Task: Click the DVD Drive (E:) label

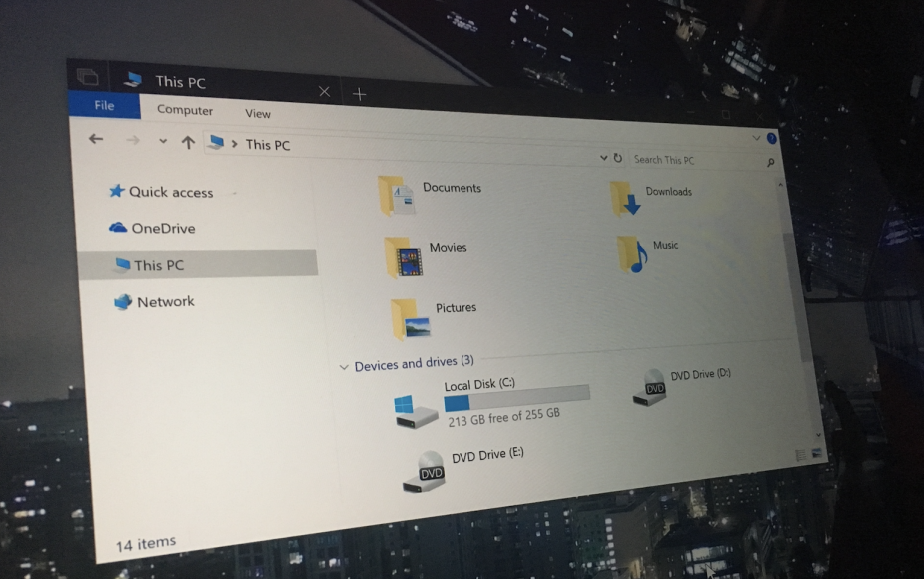Action: [487, 455]
